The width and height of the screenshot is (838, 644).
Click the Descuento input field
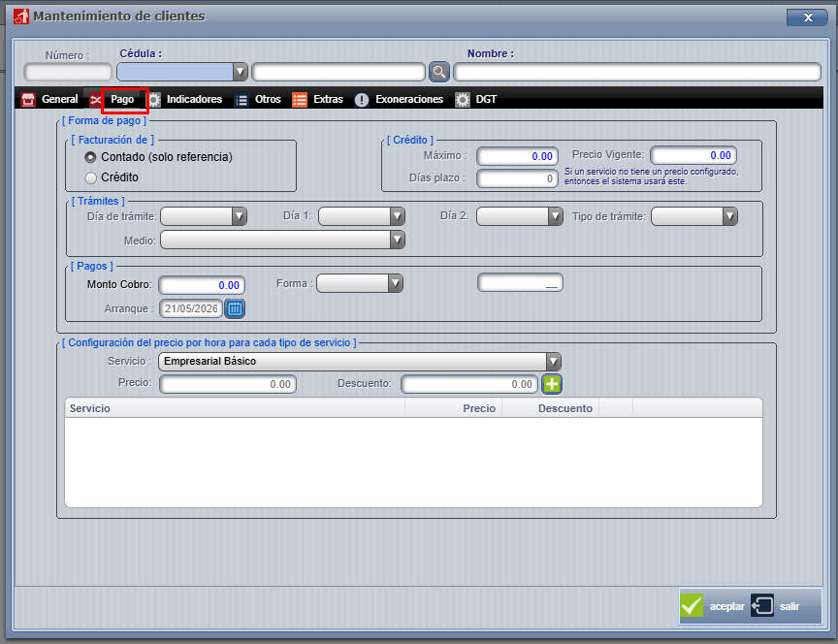(469, 384)
